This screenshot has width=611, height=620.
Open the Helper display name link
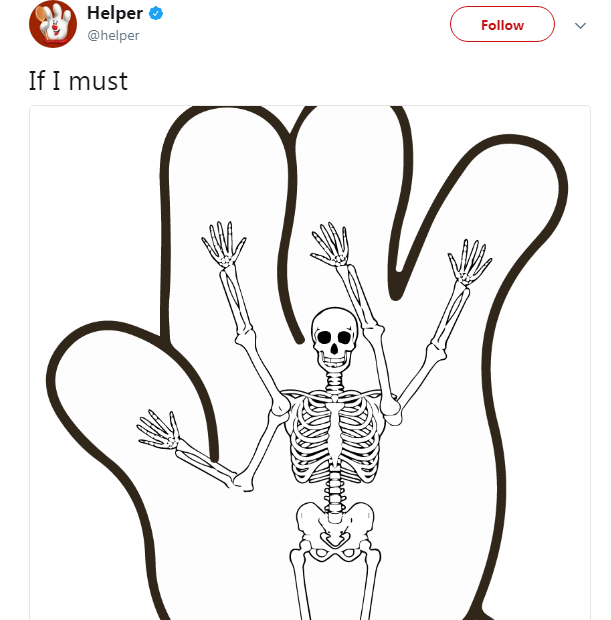(x=115, y=13)
